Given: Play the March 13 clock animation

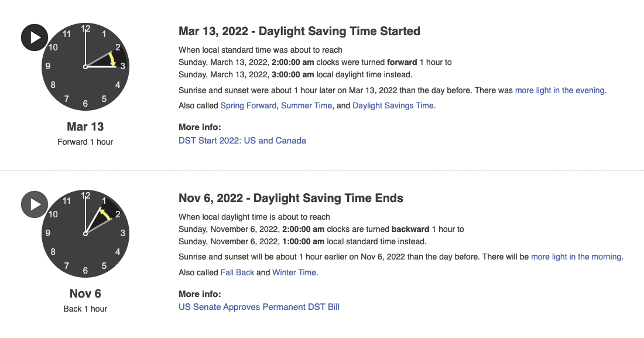Looking at the screenshot, I should tap(34, 36).
